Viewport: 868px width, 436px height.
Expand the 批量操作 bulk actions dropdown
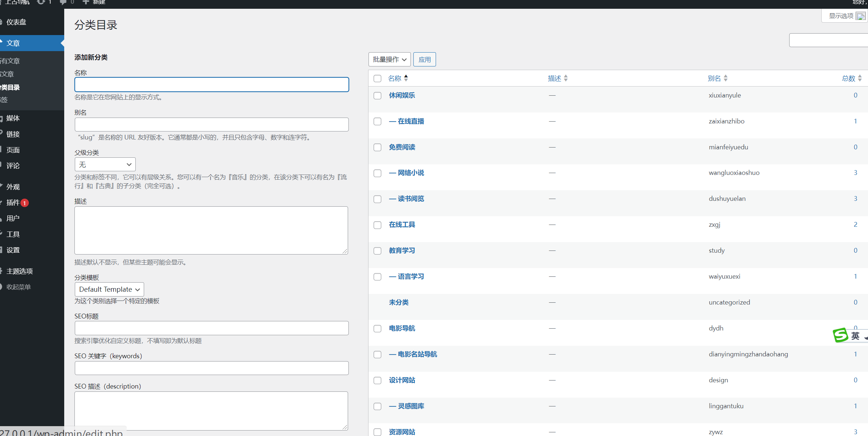tap(389, 59)
